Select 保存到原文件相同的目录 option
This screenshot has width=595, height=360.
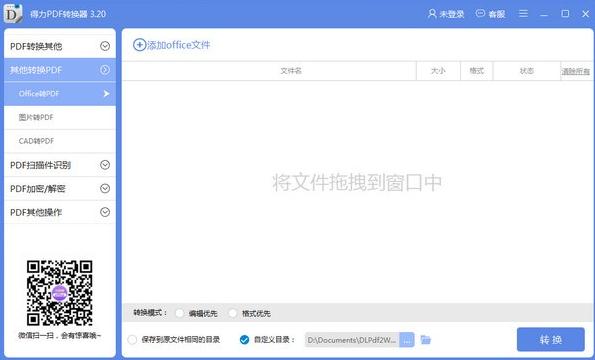(x=132, y=340)
